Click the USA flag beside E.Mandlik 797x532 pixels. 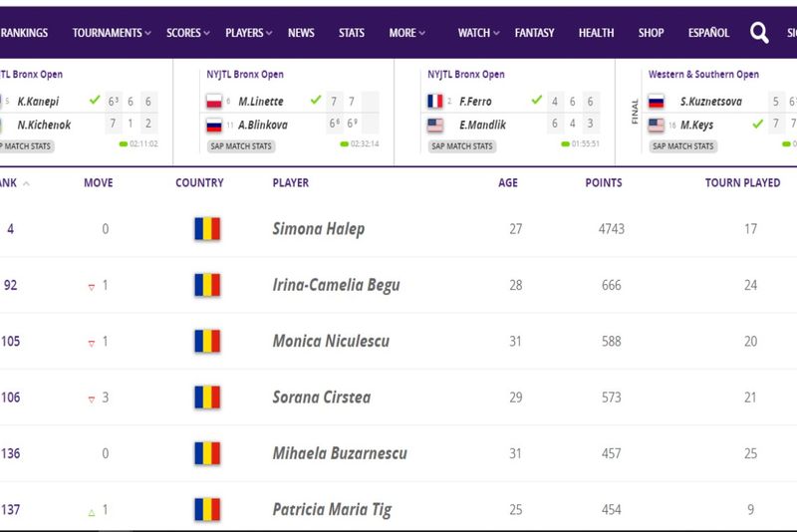(434, 126)
